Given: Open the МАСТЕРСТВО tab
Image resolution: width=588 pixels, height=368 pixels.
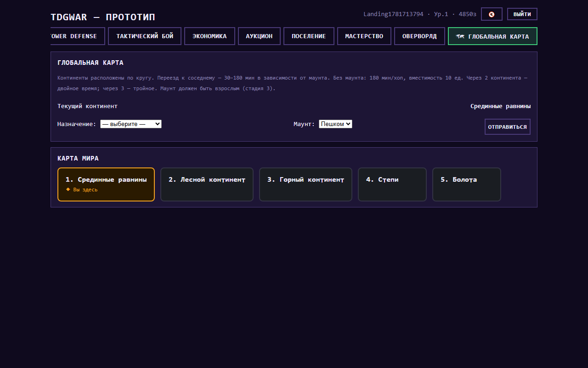Looking at the screenshot, I should click(364, 36).
